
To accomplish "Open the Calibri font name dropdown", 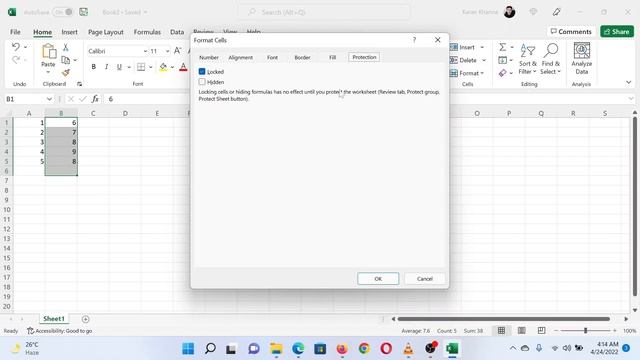I will click(x=145, y=51).
